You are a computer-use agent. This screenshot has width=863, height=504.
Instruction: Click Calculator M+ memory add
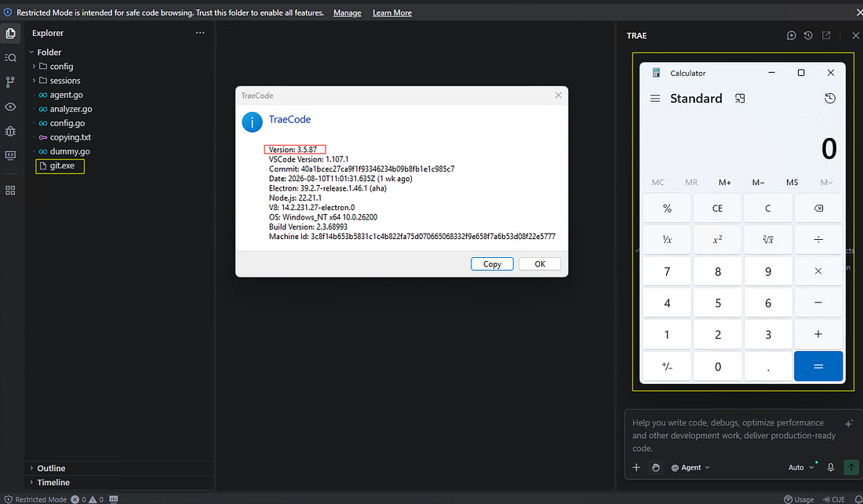pos(725,183)
